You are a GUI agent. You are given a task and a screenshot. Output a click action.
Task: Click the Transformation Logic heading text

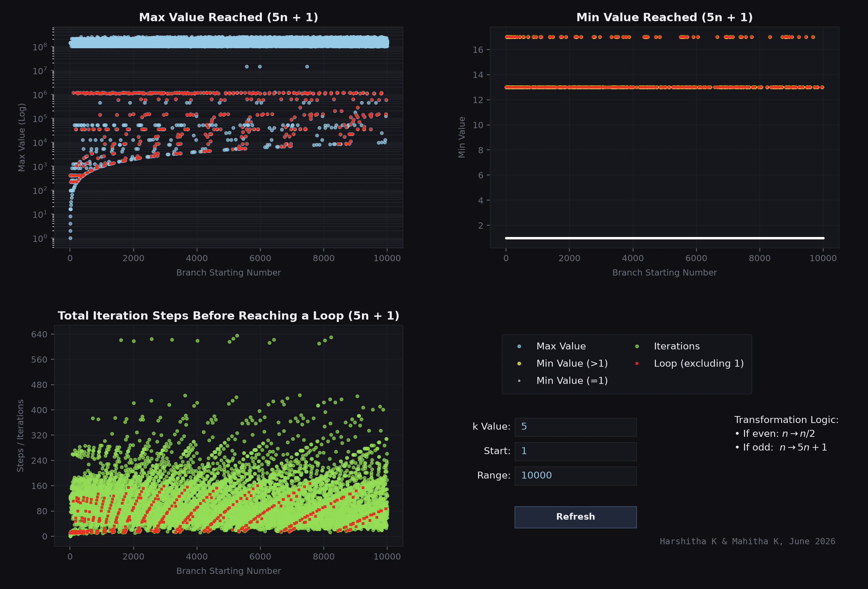[786, 420]
